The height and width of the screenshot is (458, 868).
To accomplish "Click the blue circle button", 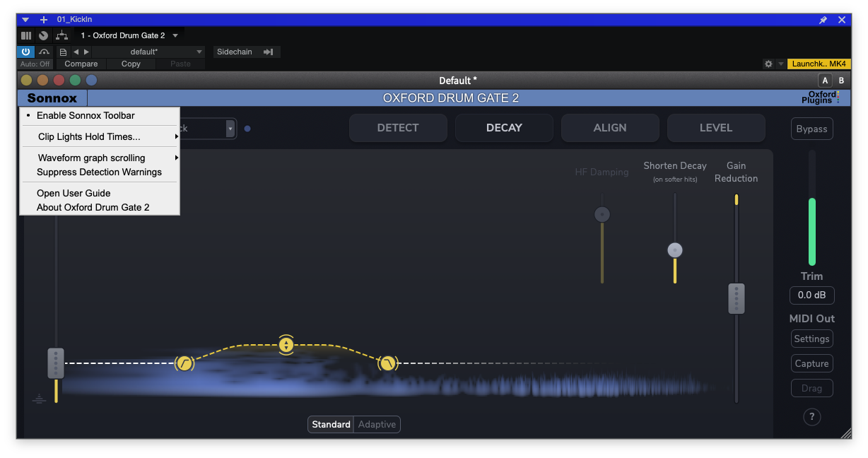I will click(x=91, y=81).
